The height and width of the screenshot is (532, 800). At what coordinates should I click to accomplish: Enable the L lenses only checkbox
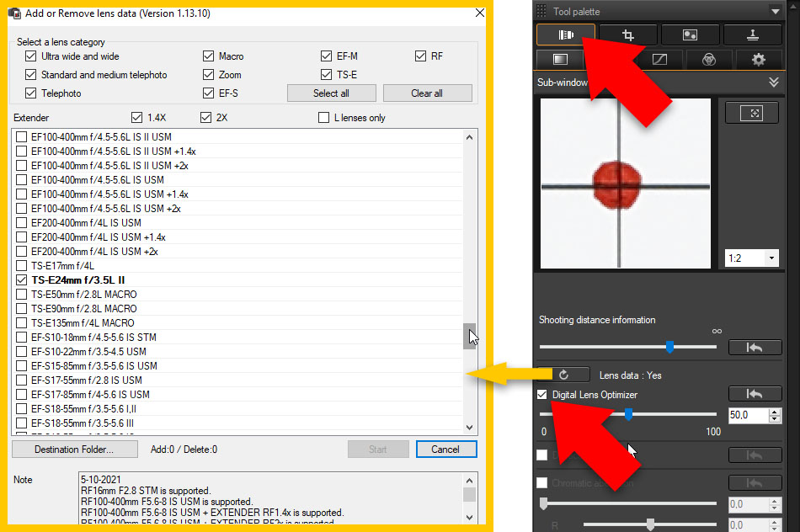tap(324, 118)
